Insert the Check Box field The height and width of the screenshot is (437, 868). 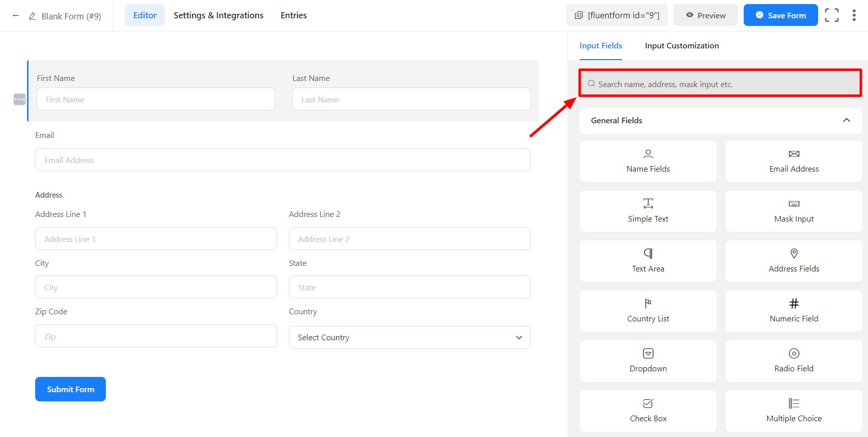click(648, 411)
